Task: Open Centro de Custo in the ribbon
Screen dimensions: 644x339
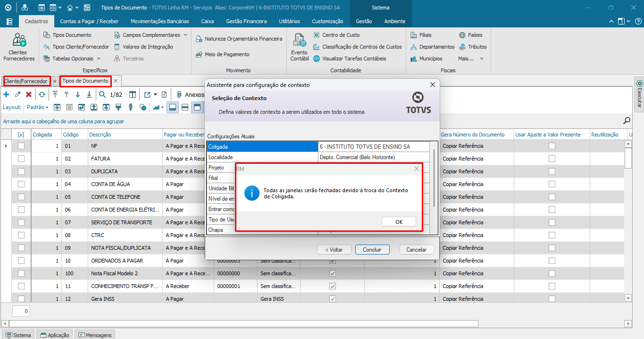Action: pyautogui.click(x=336, y=35)
